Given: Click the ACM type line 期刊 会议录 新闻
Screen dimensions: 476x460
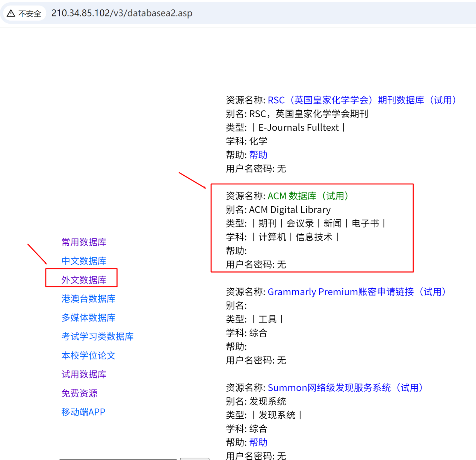Looking at the screenshot, I should tap(305, 223).
